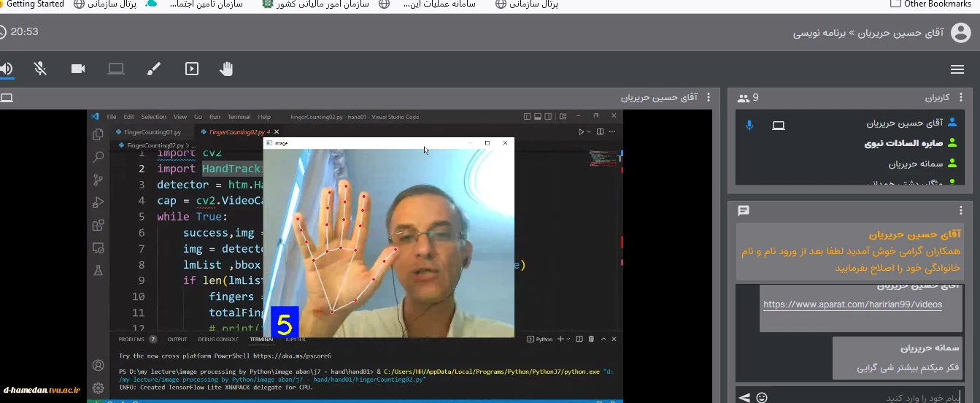980x403 pixels.
Task: Open the کاربران panel's three-dot menu
Action: coord(960,97)
